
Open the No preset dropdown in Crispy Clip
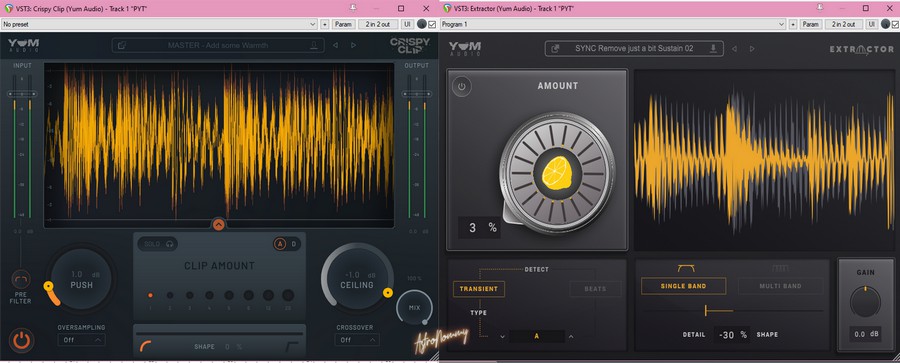point(159,24)
